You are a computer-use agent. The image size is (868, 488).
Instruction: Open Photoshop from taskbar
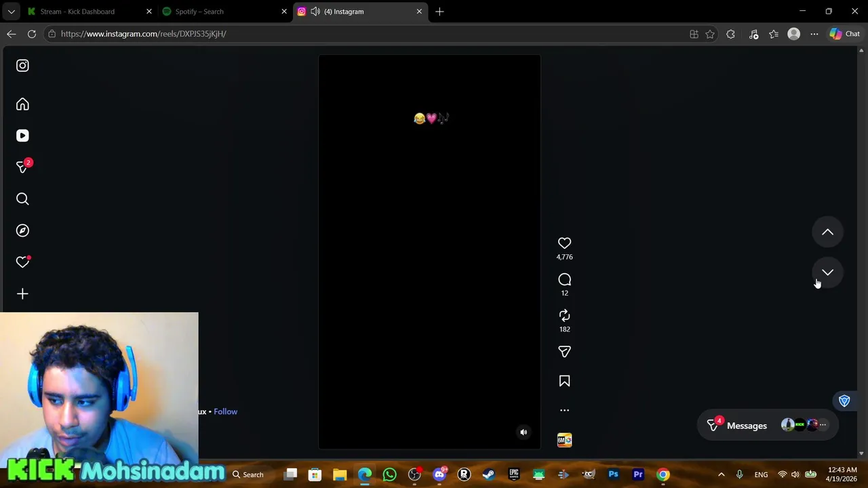[x=613, y=474]
